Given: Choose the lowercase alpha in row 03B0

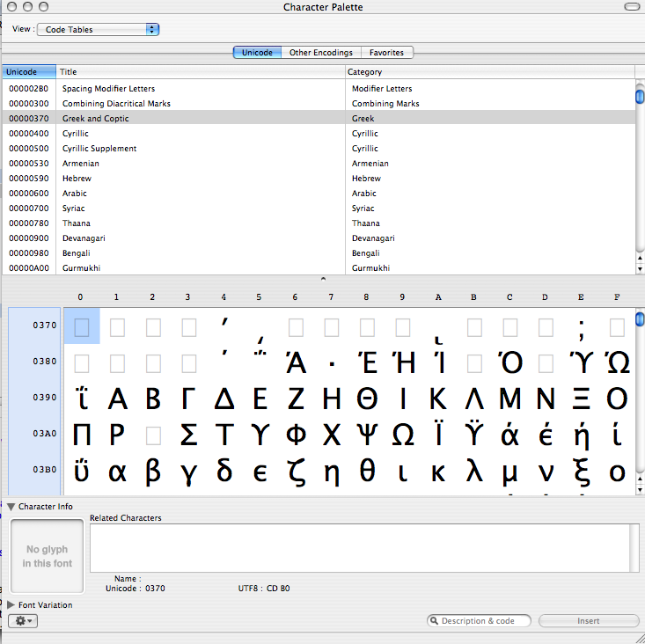Looking at the screenshot, I should pos(117,472).
